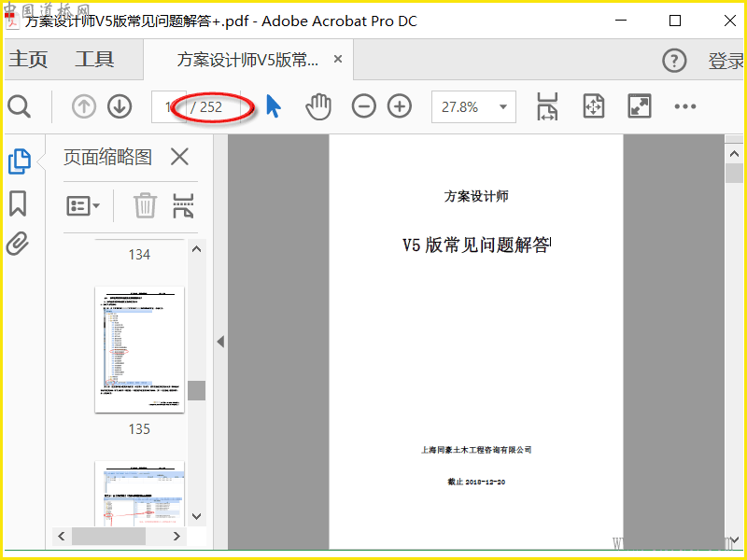
Task: Click the thumbnail page-size print icon
Action: coord(183,205)
